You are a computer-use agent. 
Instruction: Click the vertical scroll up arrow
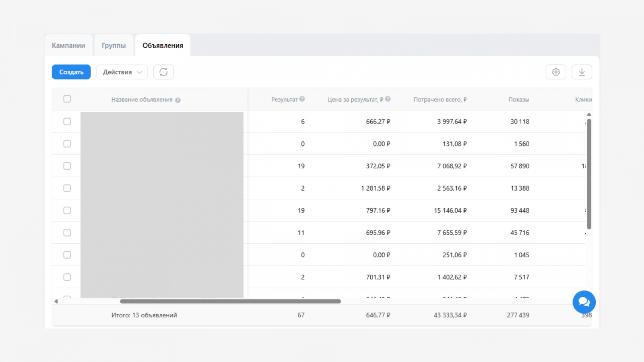(589, 115)
